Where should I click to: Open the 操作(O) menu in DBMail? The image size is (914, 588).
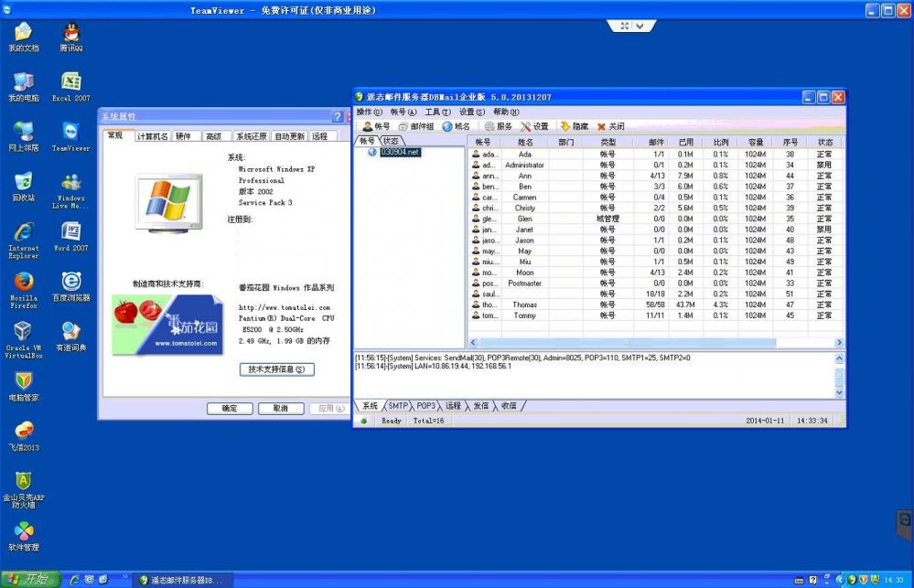coord(369,112)
